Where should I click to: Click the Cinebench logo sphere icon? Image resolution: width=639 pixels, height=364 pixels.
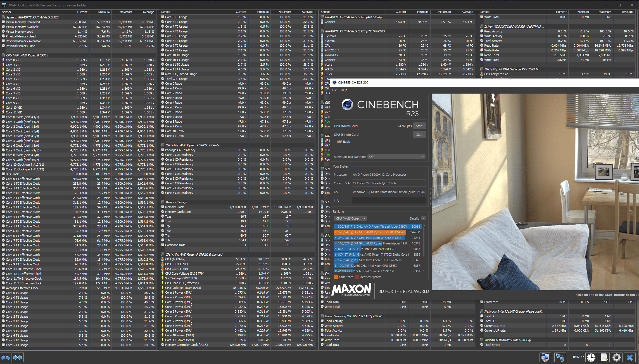tap(347, 104)
